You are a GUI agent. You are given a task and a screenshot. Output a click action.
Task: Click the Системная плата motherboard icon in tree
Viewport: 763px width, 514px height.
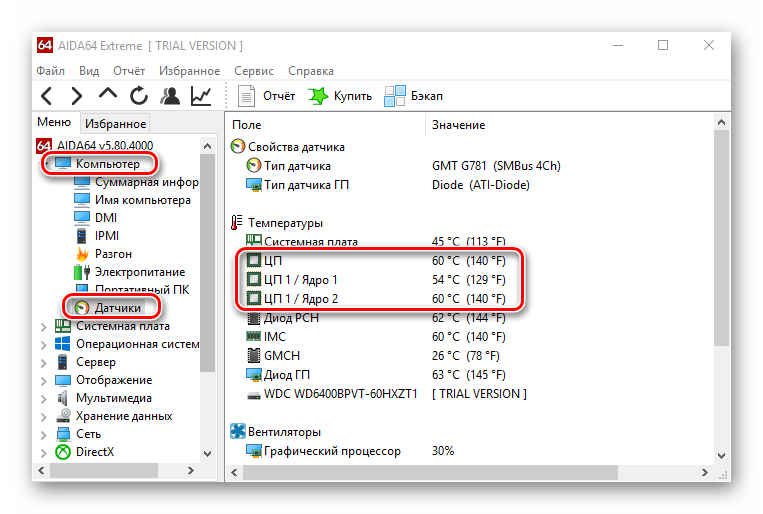(x=63, y=326)
